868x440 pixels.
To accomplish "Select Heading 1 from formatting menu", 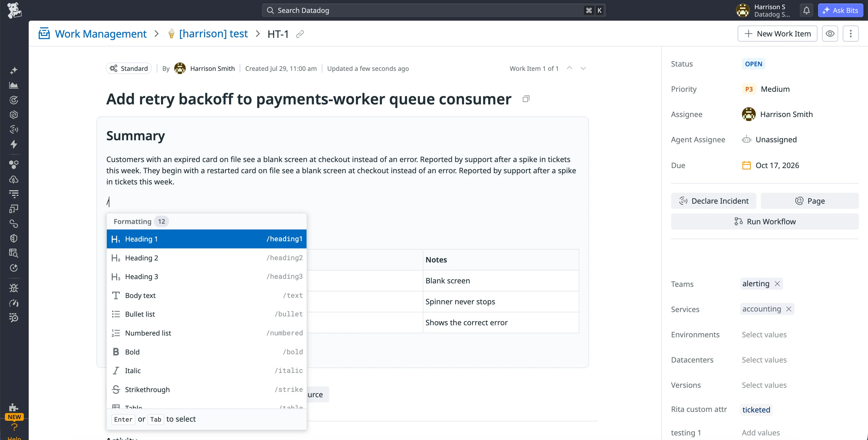I will pyautogui.click(x=207, y=239).
